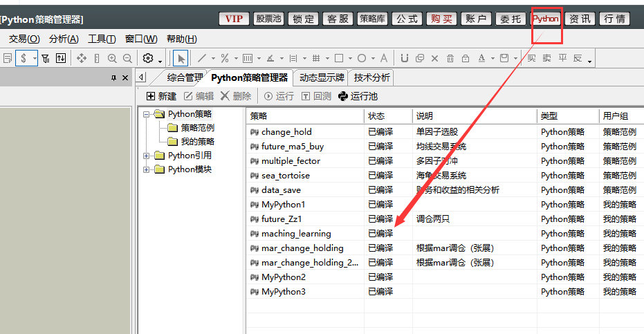Click the 运行池 button
The height and width of the screenshot is (334, 644).
[x=358, y=96]
